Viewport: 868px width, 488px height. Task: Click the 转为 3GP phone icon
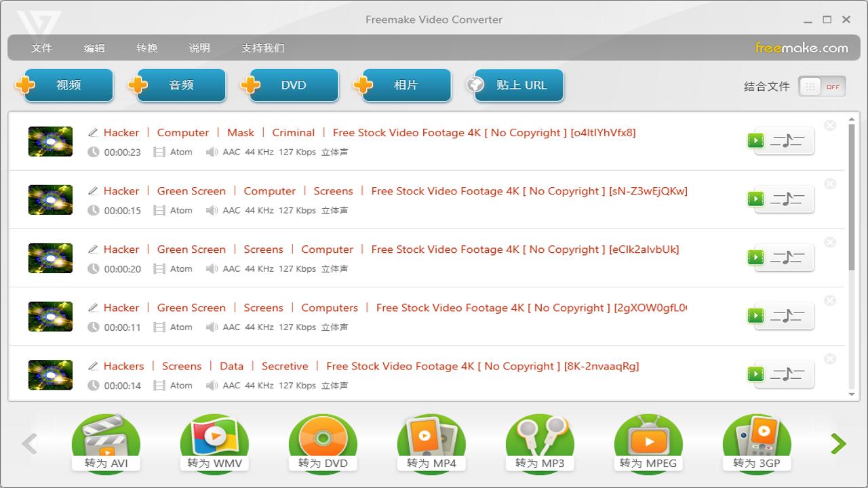pos(757,443)
